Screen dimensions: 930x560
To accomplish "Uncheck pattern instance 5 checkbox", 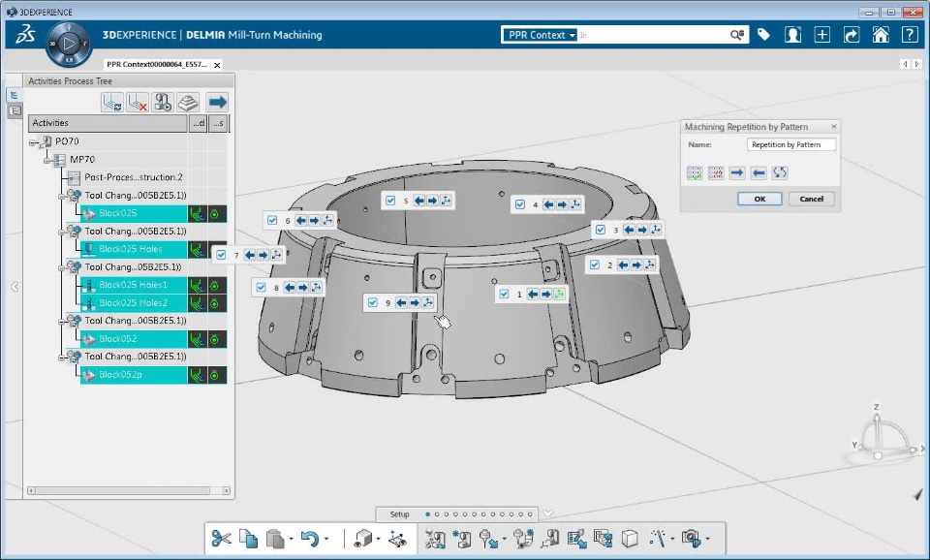I will pos(390,201).
